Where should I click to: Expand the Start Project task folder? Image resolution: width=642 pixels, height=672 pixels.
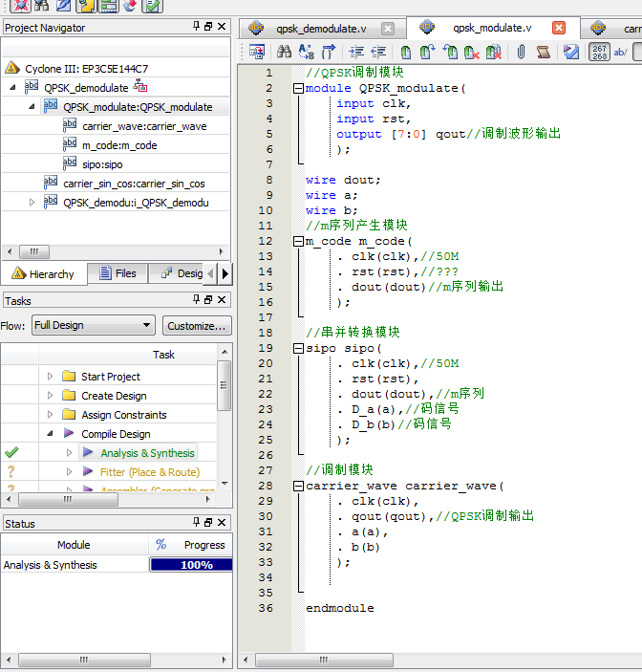51,377
